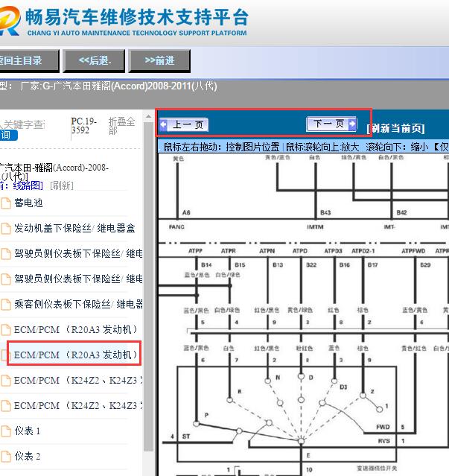The height and width of the screenshot is (476, 449).
Task: Click left arrow icon on 上一页 button
Action: click(164, 124)
